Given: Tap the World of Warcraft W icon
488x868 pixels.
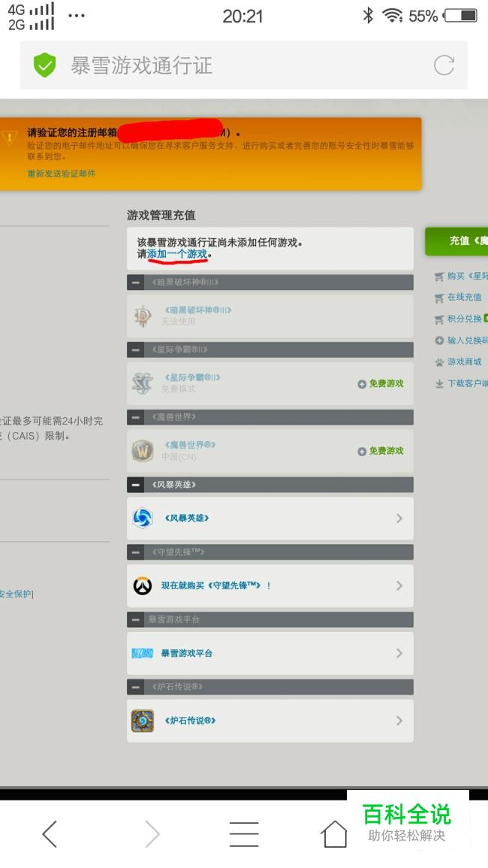Looking at the screenshot, I should click(x=143, y=451).
